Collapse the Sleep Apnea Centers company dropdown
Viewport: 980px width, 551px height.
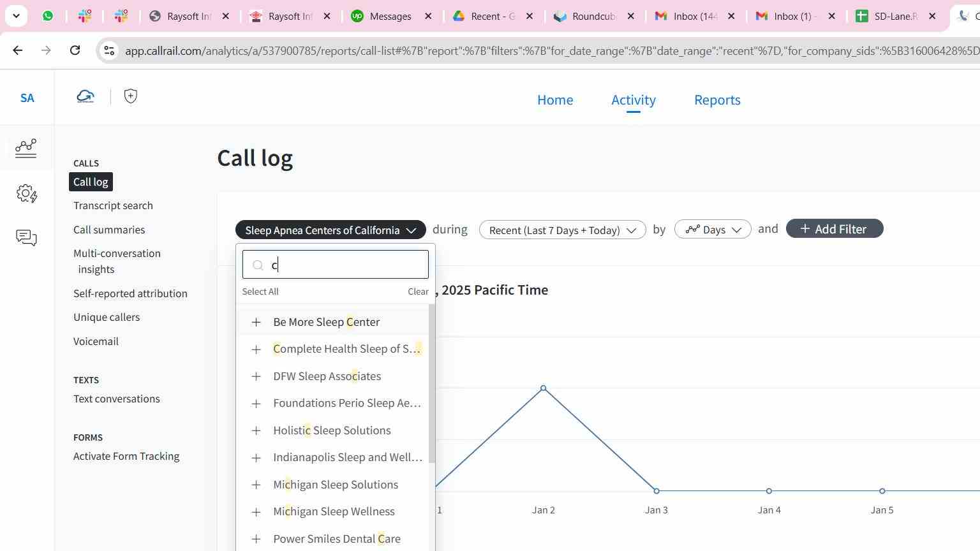(x=330, y=230)
